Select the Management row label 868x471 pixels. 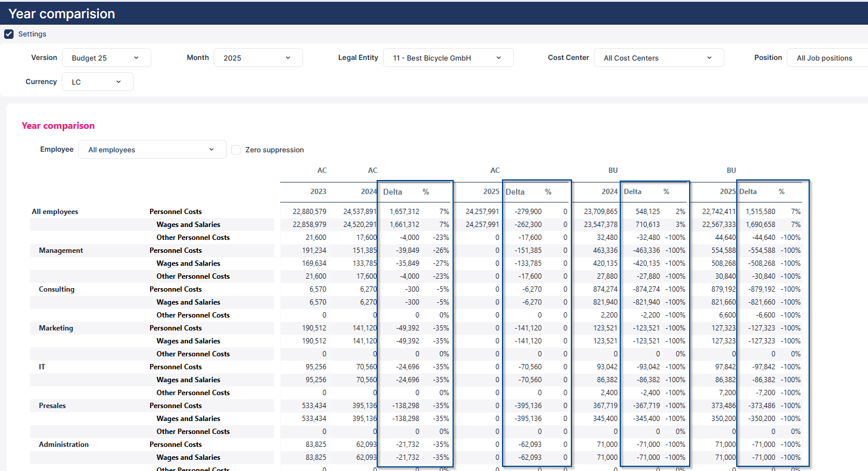(x=61, y=250)
